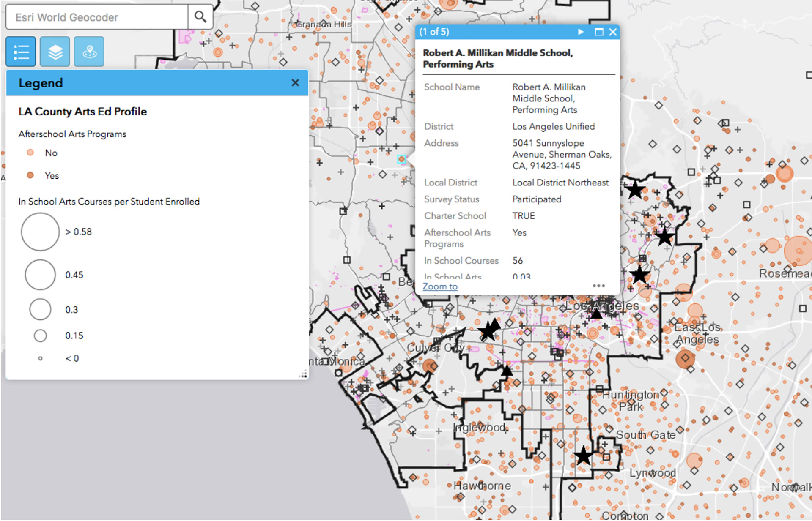The image size is (812, 521).
Task: Click the 'Inglewood' map label
Action: point(480,427)
